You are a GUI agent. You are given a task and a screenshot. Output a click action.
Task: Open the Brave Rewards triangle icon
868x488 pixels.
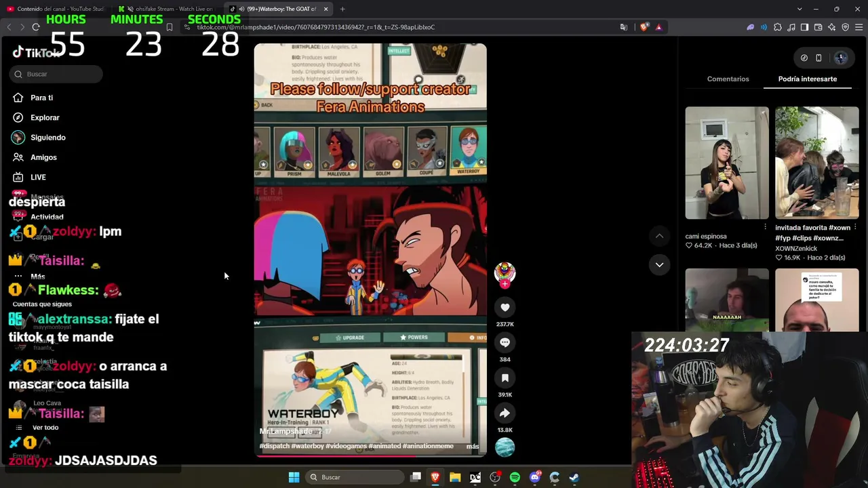coord(658,27)
